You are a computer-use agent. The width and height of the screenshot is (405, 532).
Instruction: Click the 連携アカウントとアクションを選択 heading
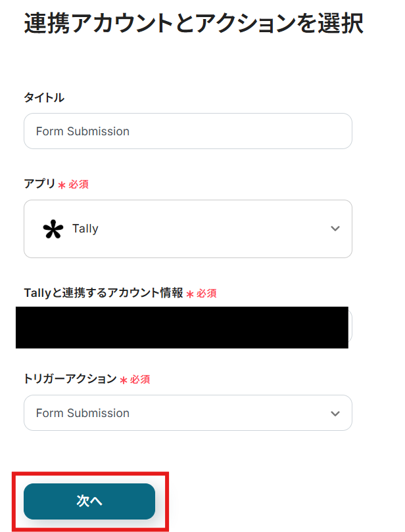coord(193,24)
